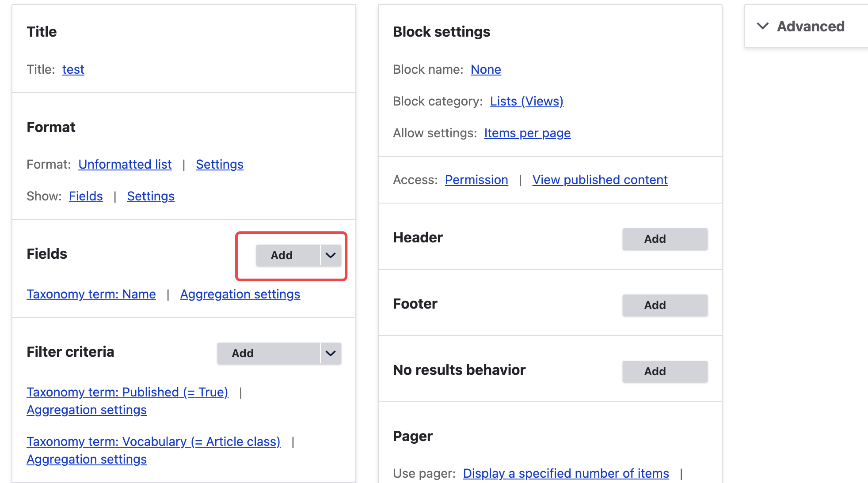This screenshot has height=483, width=868.
Task: Open Format Settings link
Action: (219, 164)
